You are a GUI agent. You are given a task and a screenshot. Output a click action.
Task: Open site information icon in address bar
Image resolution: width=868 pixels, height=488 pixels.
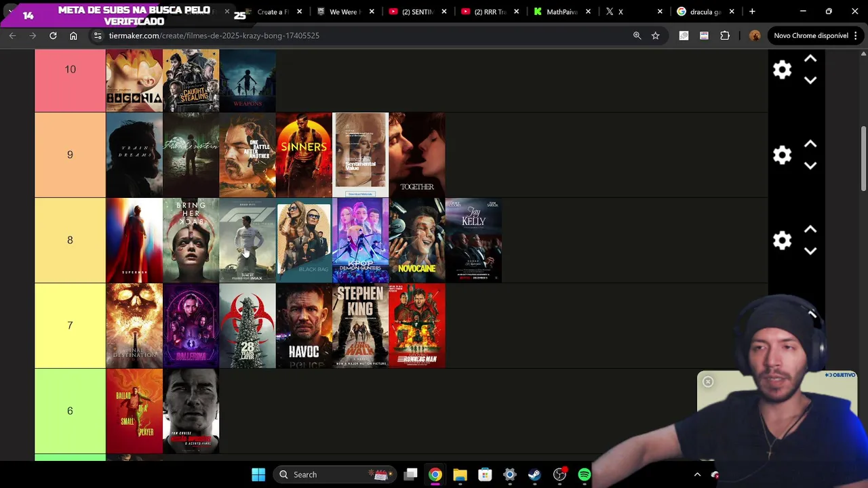click(98, 35)
